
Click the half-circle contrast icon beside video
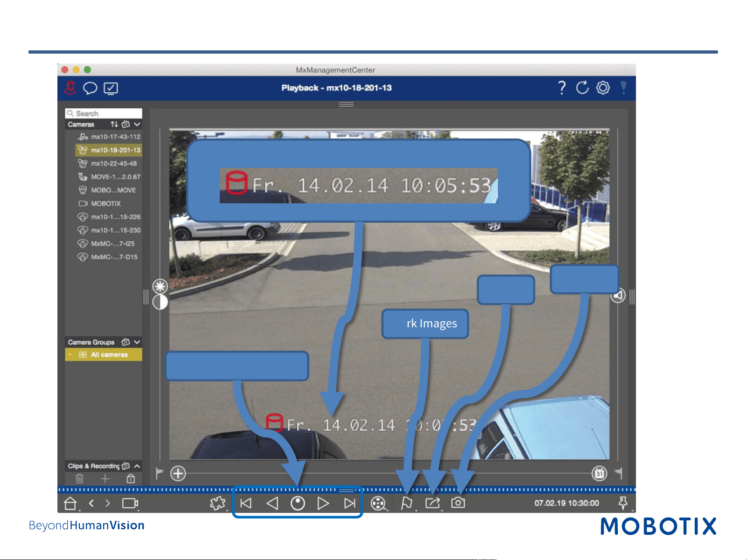pyautogui.click(x=160, y=302)
